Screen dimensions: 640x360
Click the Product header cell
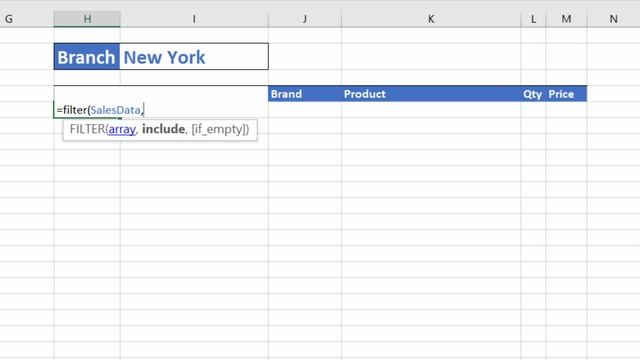click(431, 94)
